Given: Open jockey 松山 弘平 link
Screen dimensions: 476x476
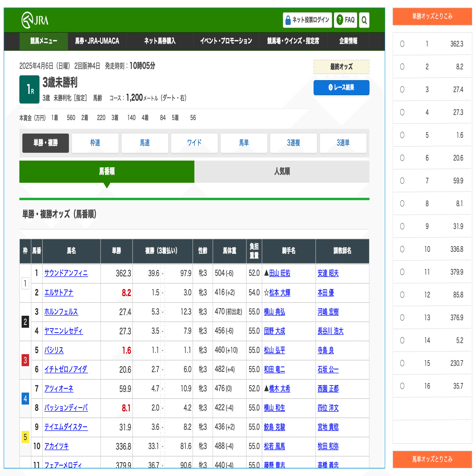Looking at the screenshot, I should click(275, 350).
